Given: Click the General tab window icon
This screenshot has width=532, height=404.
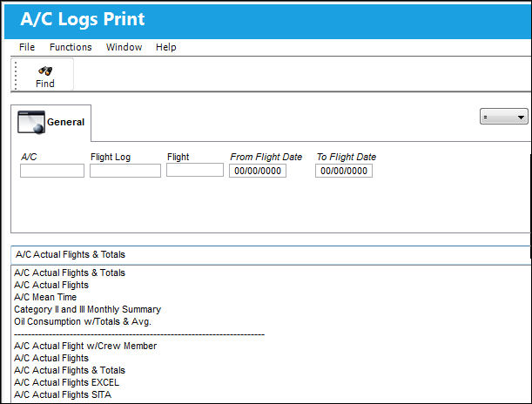Looking at the screenshot, I should coord(31,122).
